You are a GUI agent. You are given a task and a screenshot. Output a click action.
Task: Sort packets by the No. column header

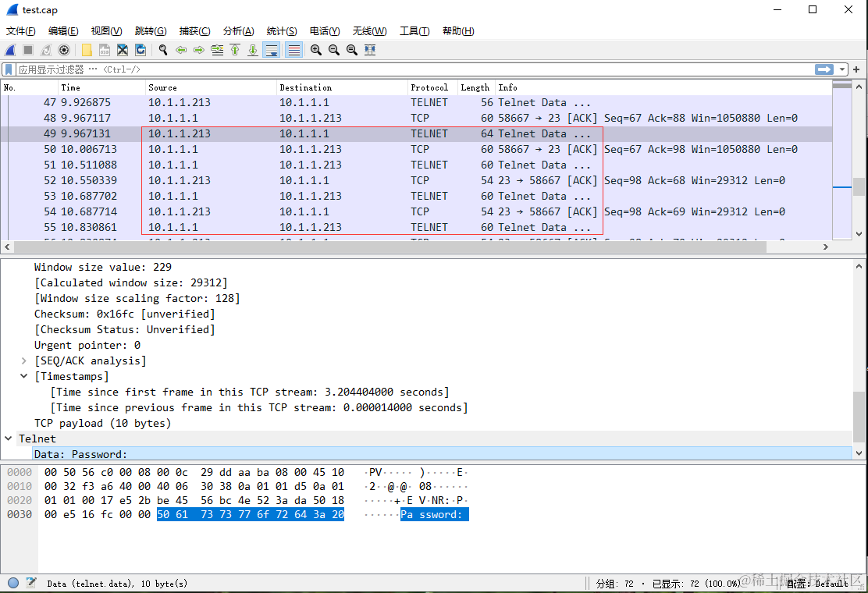pyautogui.click(x=30, y=87)
